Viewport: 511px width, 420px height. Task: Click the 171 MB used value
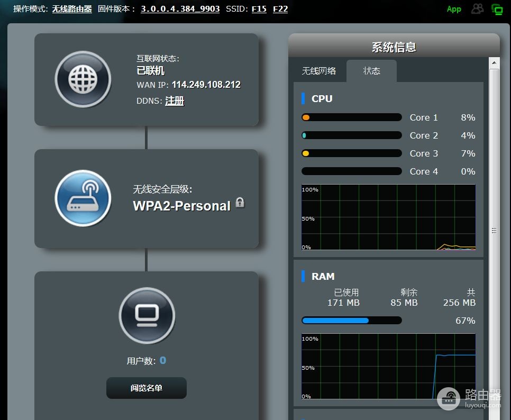tap(343, 303)
